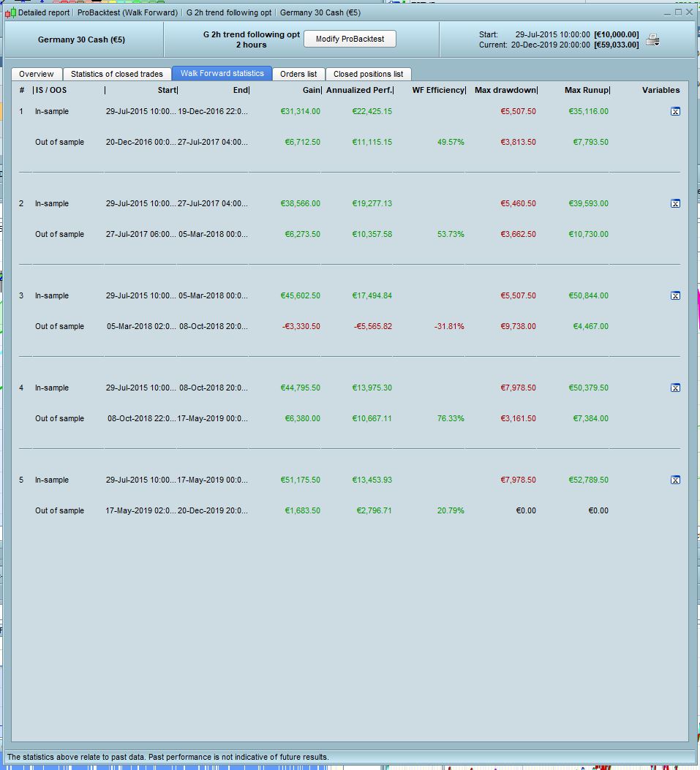Sort by Annualized Perf. column header
700x770 pixels.
click(359, 91)
